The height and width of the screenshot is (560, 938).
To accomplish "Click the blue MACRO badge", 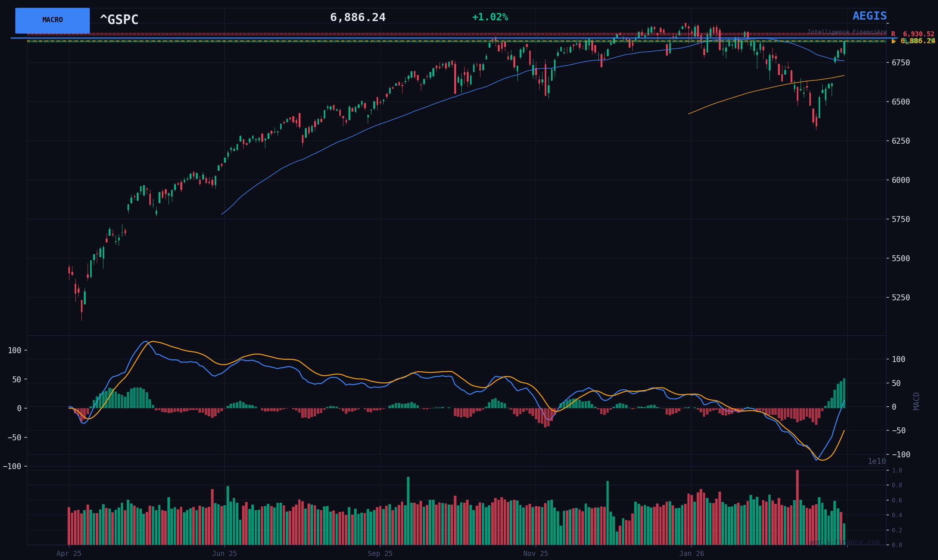I will coord(52,20).
